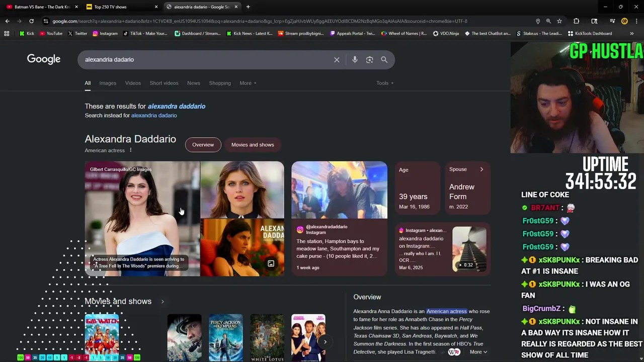Reload the current page
The image size is (644, 362).
[x=31, y=21]
